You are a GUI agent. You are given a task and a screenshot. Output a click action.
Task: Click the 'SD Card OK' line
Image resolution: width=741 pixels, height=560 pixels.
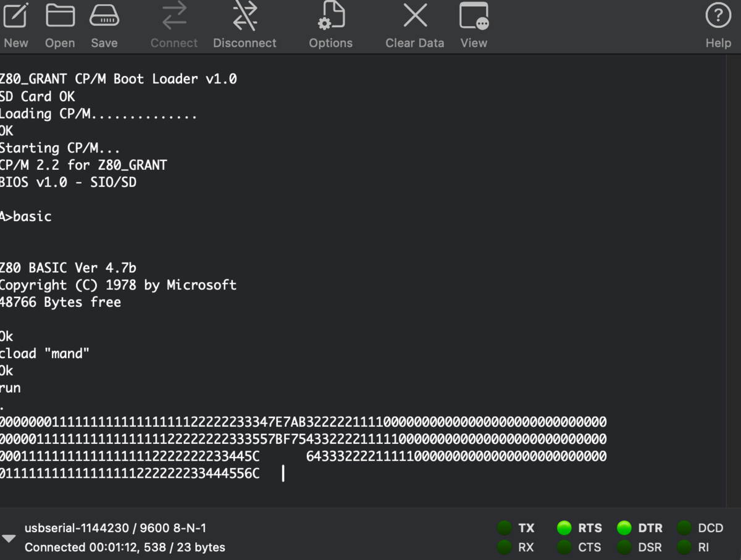pyautogui.click(x=37, y=96)
